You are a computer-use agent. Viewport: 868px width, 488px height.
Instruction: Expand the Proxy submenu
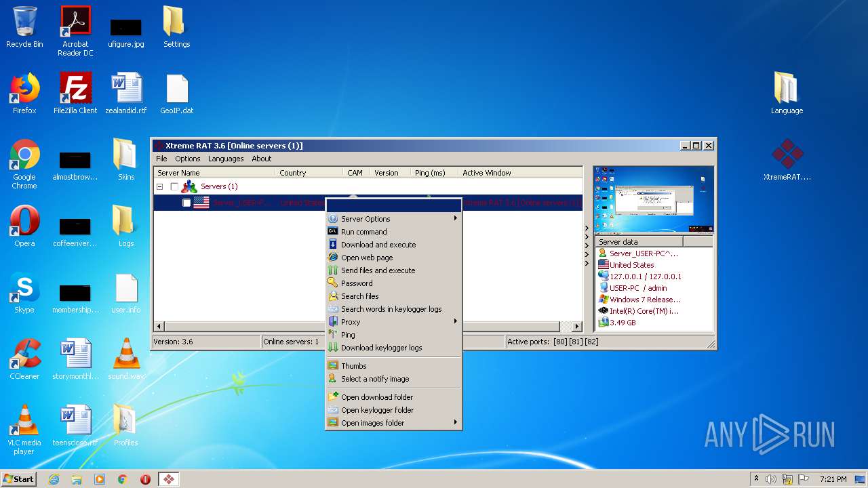coord(456,322)
